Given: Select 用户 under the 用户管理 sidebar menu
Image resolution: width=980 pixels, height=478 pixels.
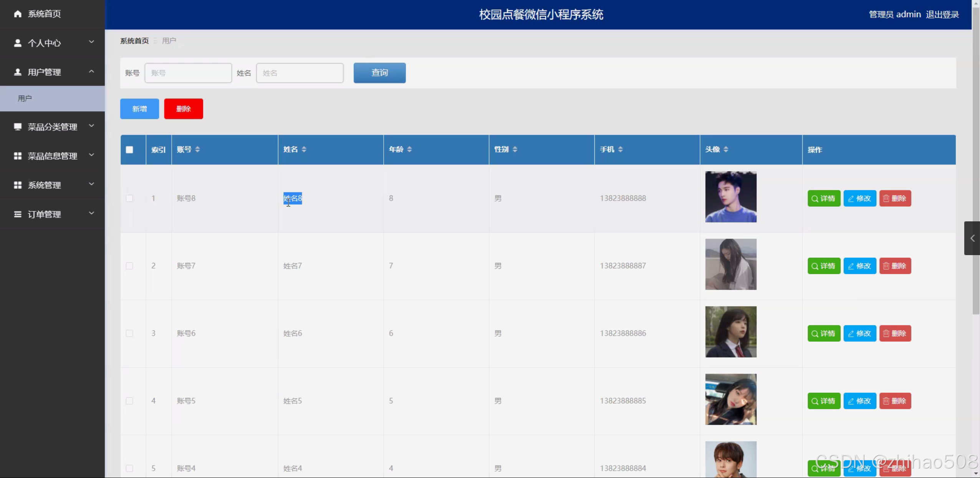Looking at the screenshot, I should 25,98.
